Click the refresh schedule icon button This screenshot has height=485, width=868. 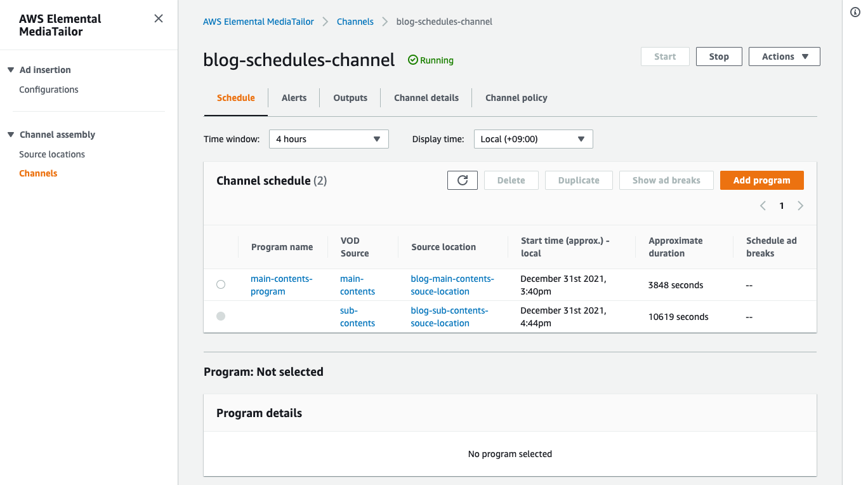[x=462, y=180]
